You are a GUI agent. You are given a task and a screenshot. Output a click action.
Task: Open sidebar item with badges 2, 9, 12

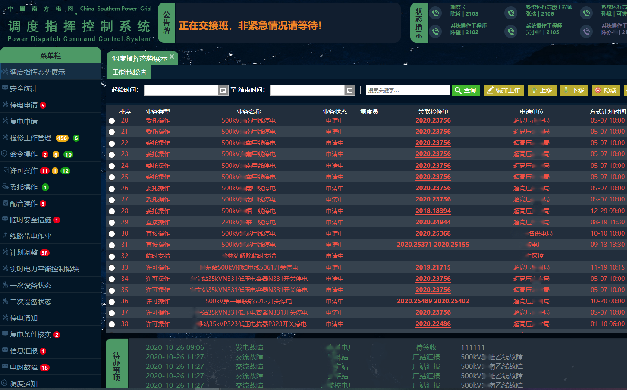click(50, 154)
